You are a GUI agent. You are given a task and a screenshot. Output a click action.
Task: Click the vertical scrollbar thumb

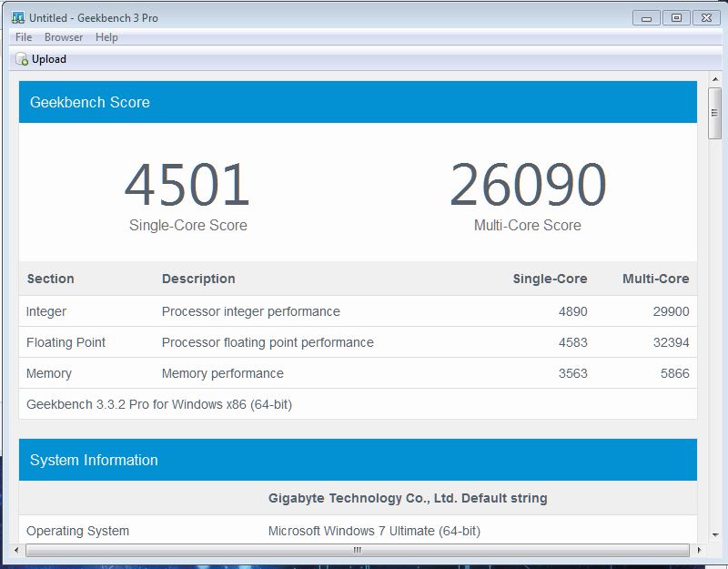(714, 113)
